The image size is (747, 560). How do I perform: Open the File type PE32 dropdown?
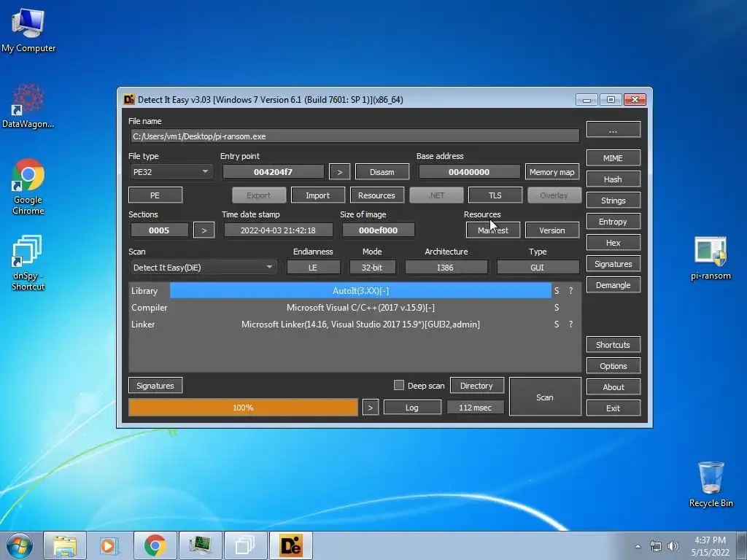point(171,172)
